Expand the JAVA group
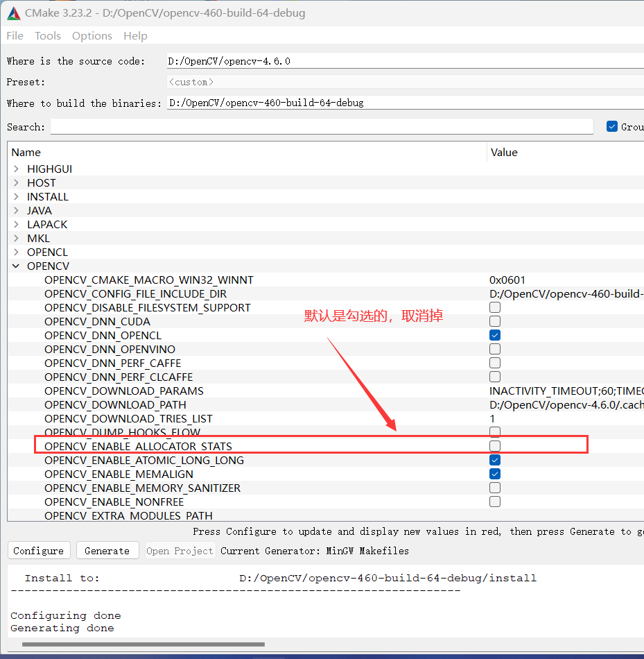Viewport: 644px width, 659px height. pos(15,210)
